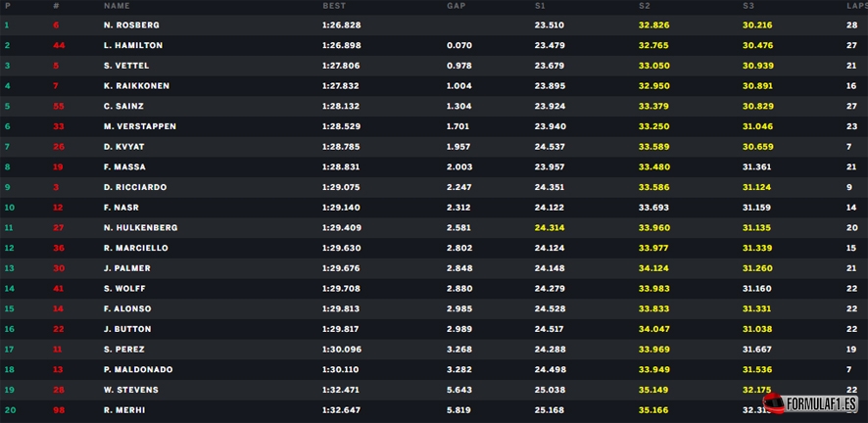868x423 pixels.
Task: Click S. Vettel's best time 1:27.806
Action: click(x=341, y=66)
